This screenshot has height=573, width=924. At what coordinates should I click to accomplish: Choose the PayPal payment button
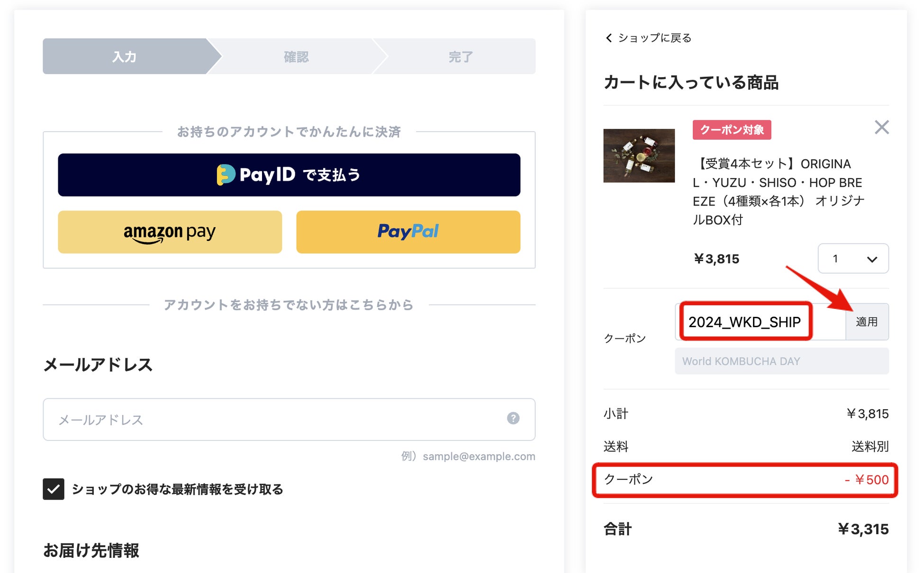pos(408,232)
